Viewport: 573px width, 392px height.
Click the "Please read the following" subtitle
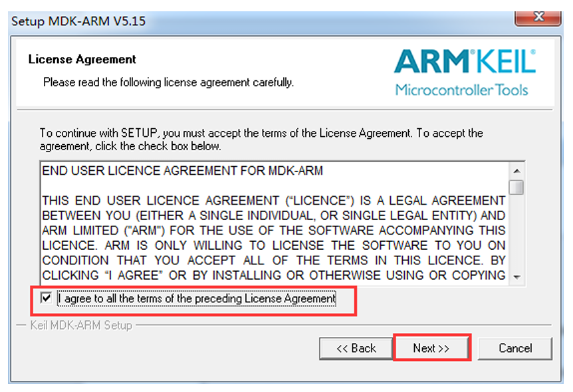point(168,82)
